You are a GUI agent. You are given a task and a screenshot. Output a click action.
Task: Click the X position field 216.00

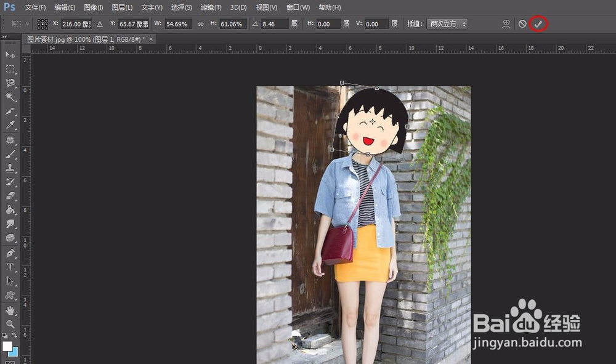click(76, 24)
